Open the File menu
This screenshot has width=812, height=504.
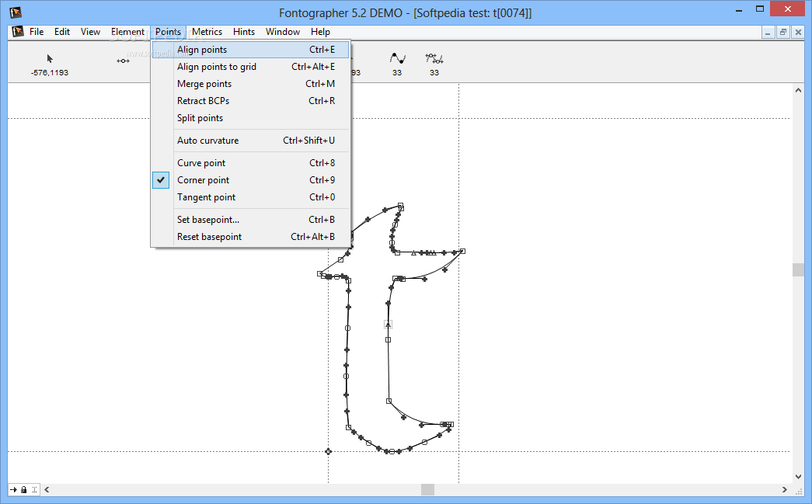tap(37, 32)
